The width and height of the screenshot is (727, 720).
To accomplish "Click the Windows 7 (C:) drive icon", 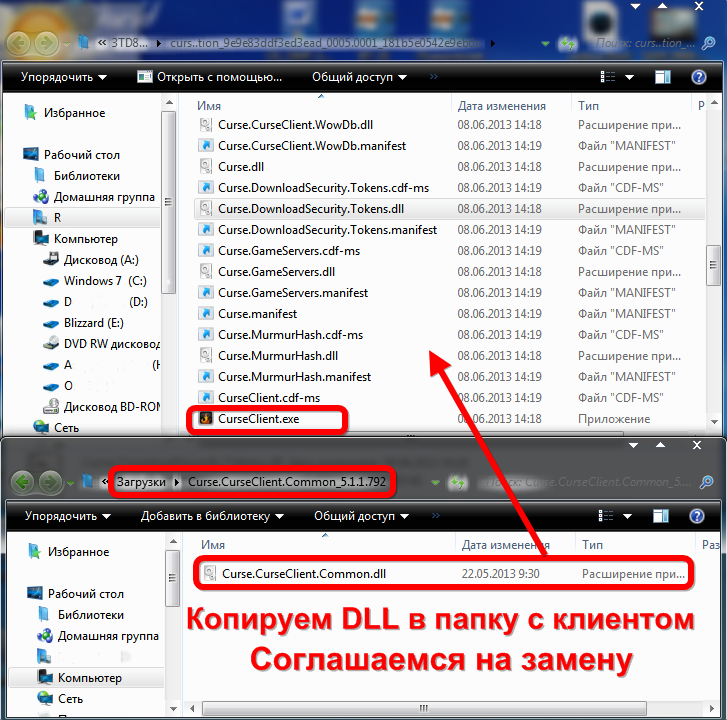I will (x=50, y=281).
